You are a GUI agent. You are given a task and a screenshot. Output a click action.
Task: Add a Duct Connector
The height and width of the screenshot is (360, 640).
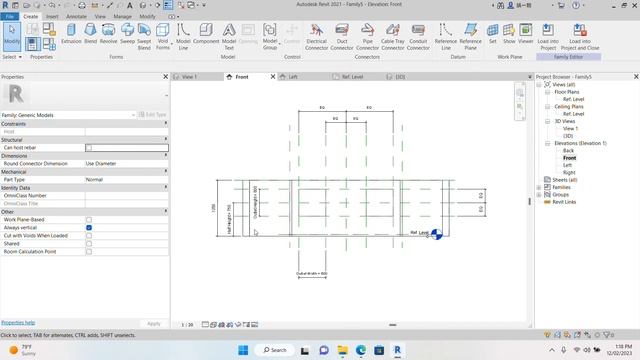[342, 36]
